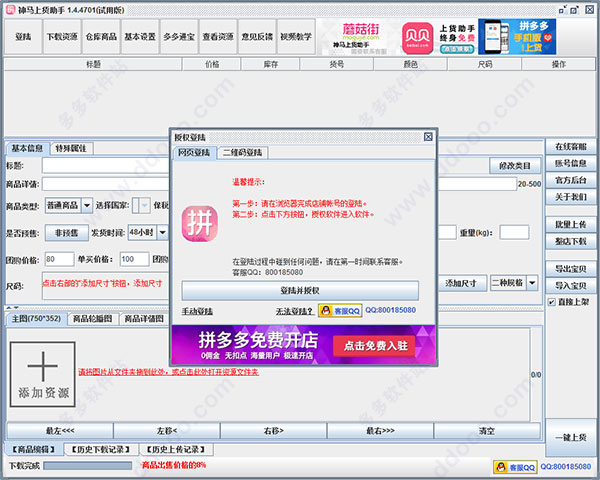600x480 pixels.
Task: Open 查看资源 from the toolbar
Action: [218, 37]
